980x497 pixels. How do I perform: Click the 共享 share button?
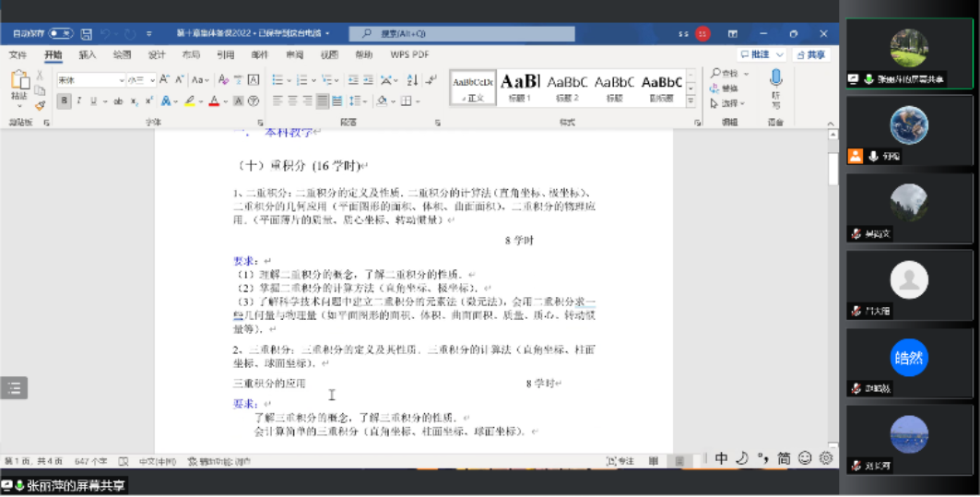[810, 54]
